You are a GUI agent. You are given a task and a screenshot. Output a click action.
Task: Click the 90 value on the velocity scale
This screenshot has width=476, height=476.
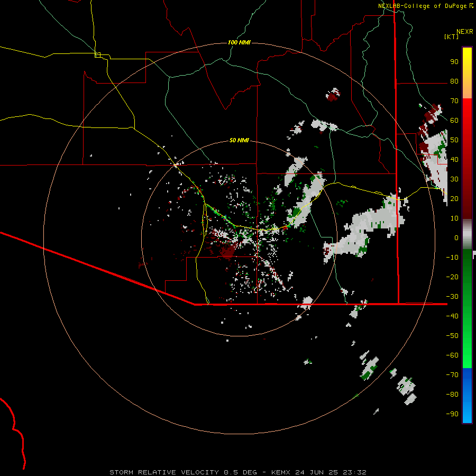click(x=454, y=62)
